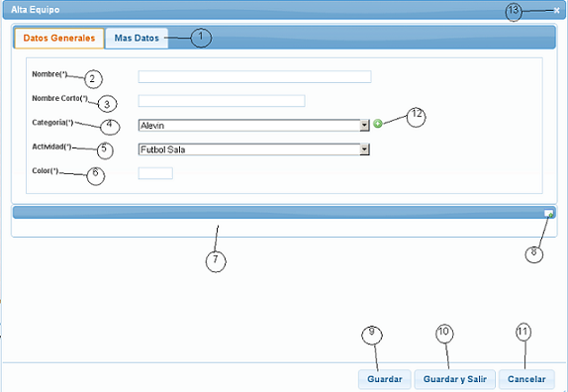Switch to the Mas Datos tab
The image size is (568, 392).
137,38
